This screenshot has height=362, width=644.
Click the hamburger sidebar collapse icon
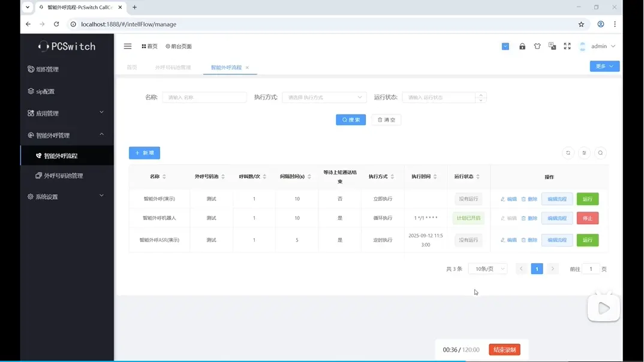[x=128, y=46]
